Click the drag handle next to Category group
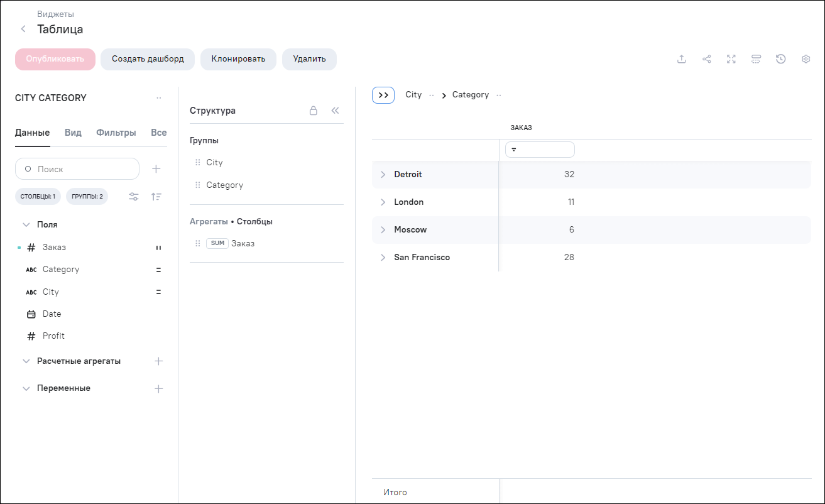The height and width of the screenshot is (504, 825). point(198,185)
